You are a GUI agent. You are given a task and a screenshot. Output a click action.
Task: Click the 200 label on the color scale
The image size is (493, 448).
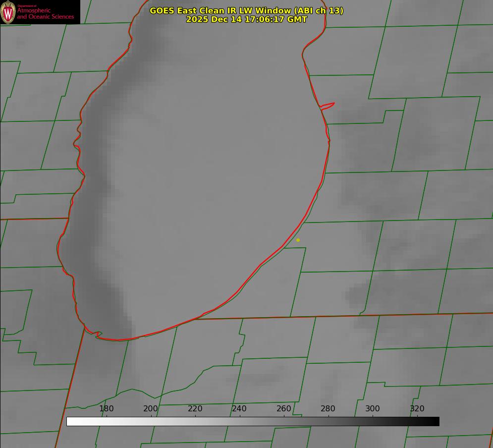tap(151, 408)
